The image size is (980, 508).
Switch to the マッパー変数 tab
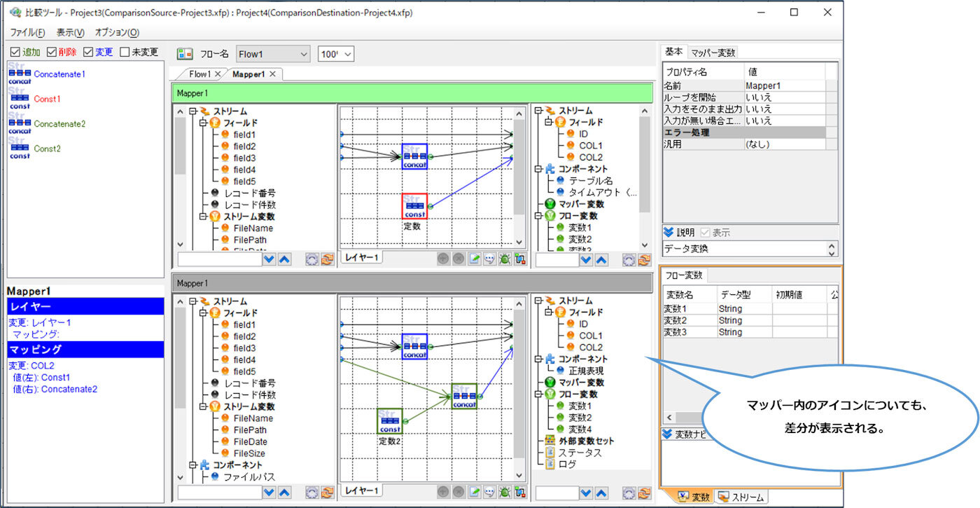713,53
